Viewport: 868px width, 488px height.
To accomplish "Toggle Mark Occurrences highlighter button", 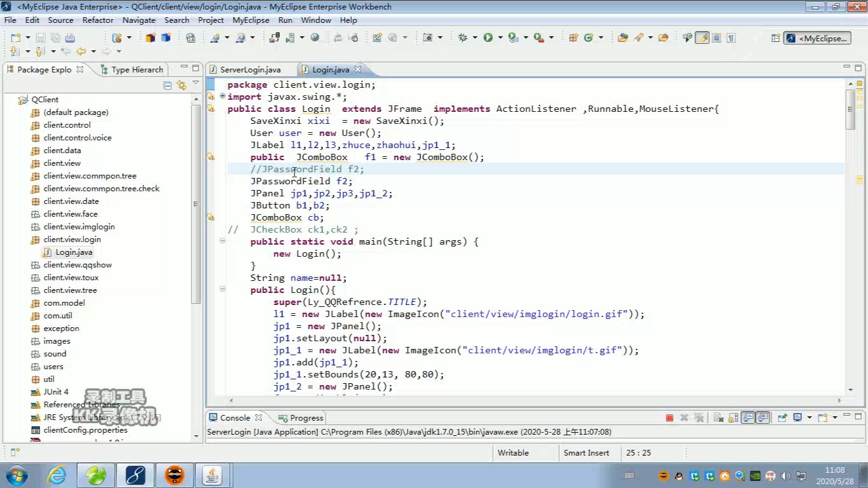I will pos(702,37).
